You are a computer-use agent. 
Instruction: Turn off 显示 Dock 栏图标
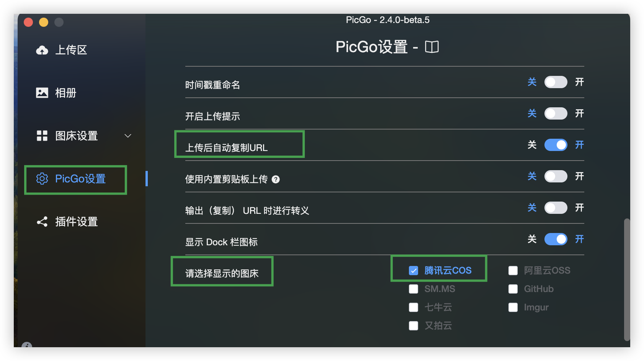556,239
